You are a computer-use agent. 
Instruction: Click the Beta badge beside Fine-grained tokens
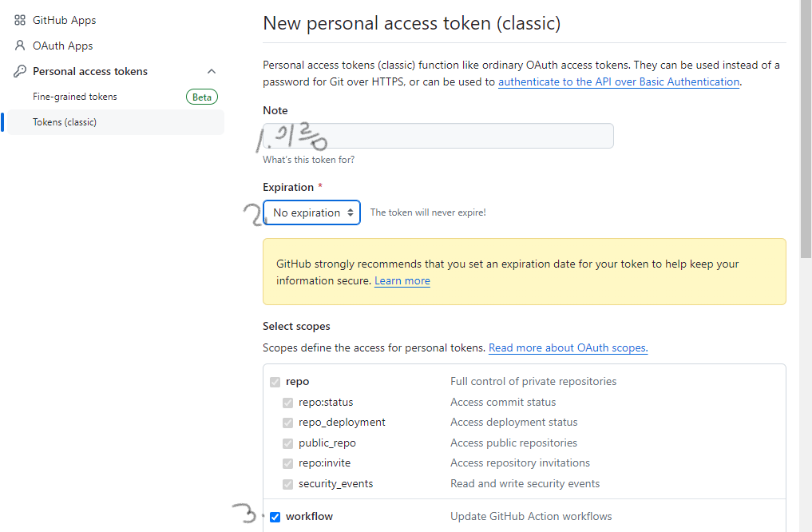[x=202, y=97]
